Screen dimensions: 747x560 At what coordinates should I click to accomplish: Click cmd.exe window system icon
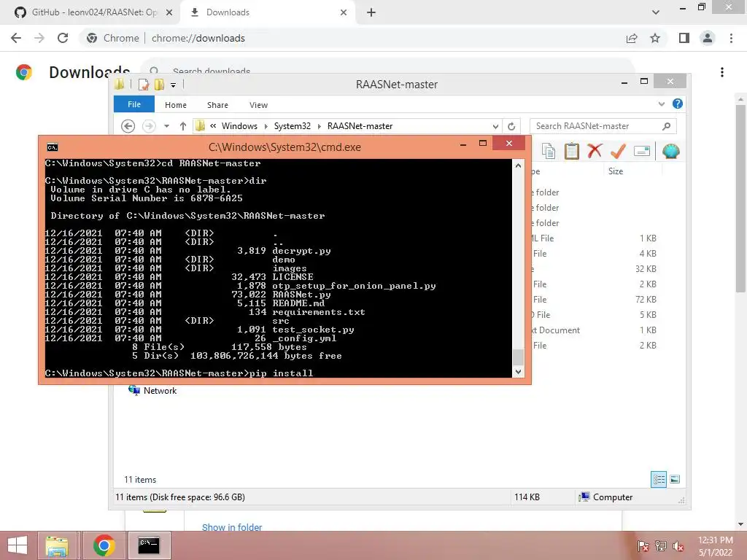click(x=53, y=147)
